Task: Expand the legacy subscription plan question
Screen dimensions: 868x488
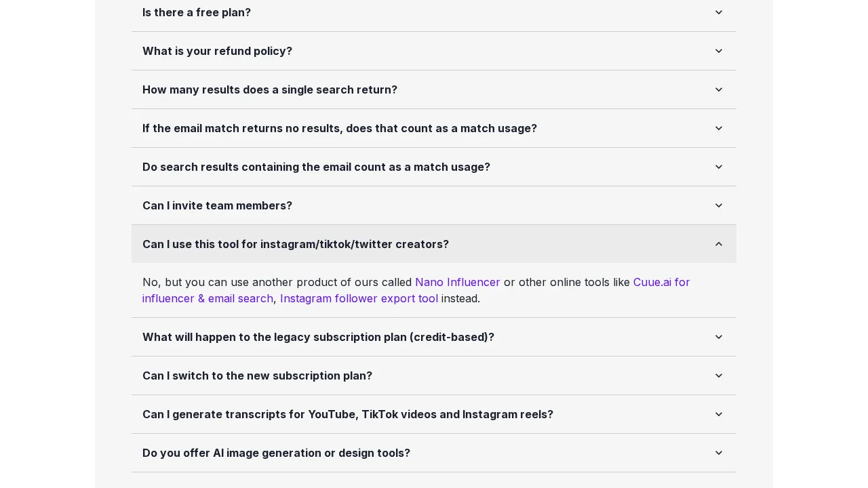Action: [x=434, y=337]
